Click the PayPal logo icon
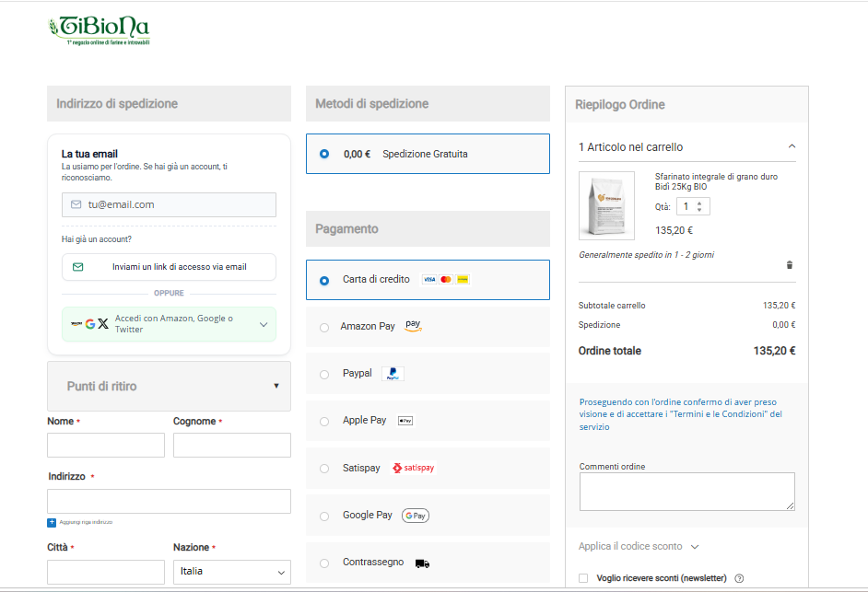The image size is (868, 592). [393, 374]
